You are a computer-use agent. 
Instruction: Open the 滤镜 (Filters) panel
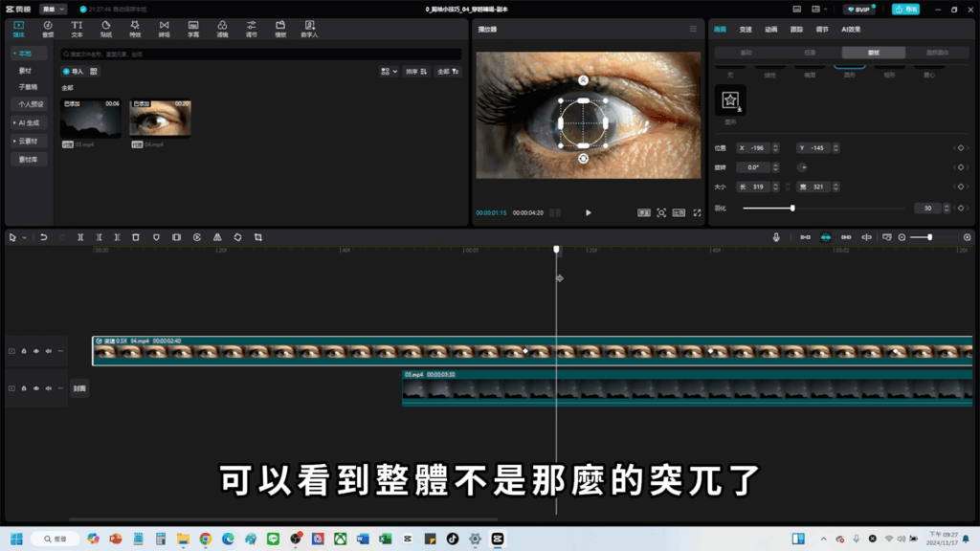pos(222,29)
